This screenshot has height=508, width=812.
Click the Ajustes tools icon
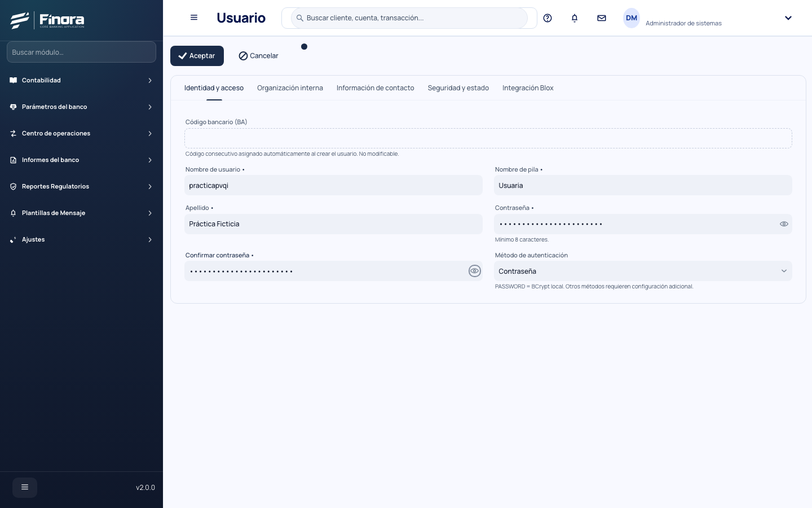coord(14,239)
